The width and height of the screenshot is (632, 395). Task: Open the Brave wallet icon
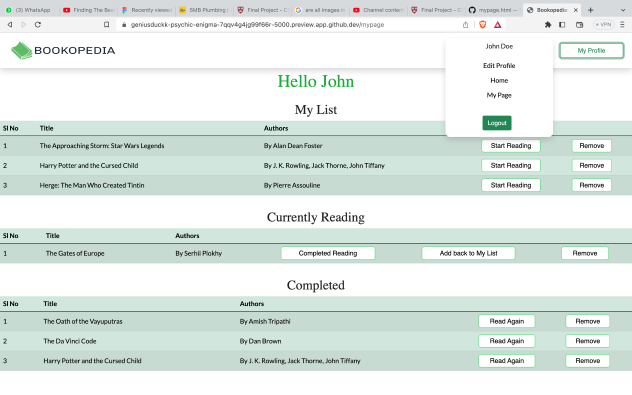(580, 25)
